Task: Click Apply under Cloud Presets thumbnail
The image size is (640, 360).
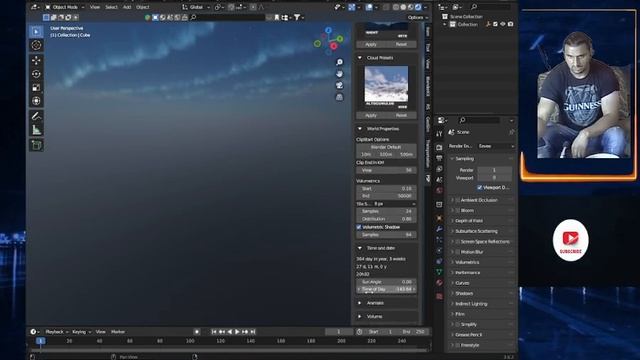Action: pos(371,116)
